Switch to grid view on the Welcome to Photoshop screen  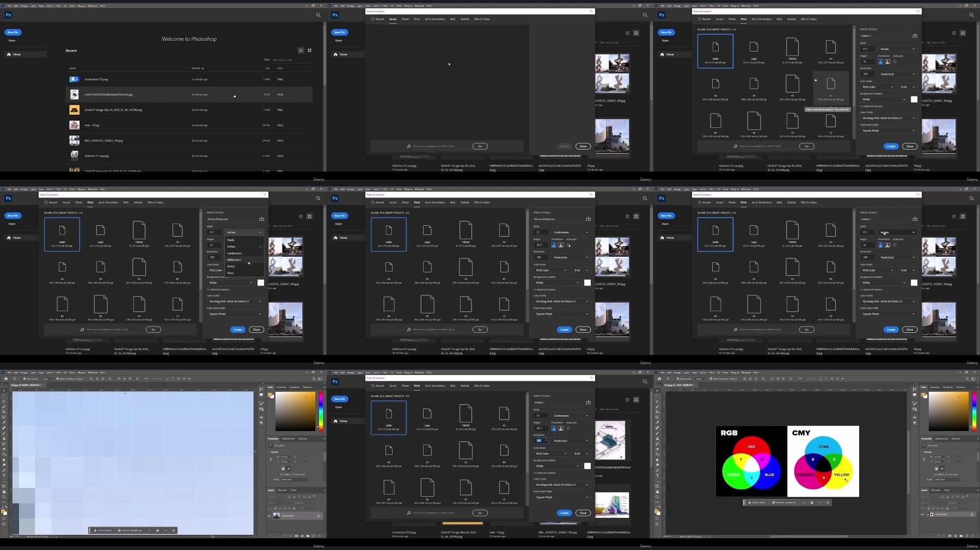309,51
